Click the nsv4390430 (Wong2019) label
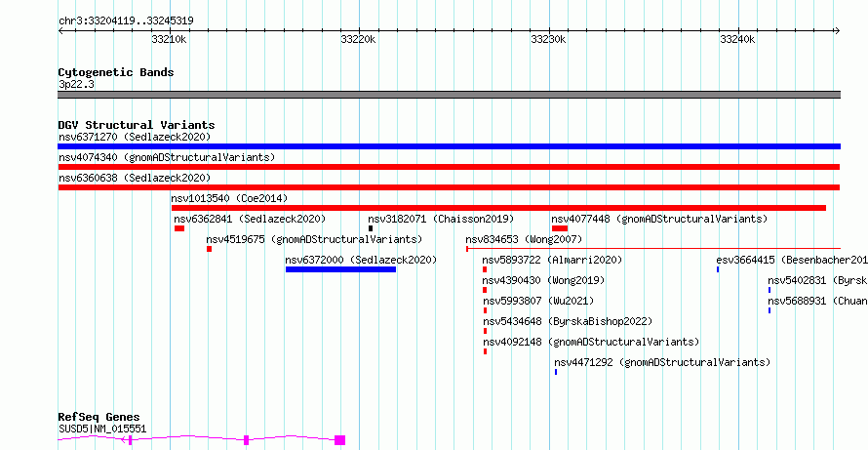868x450 pixels. pyautogui.click(x=543, y=280)
